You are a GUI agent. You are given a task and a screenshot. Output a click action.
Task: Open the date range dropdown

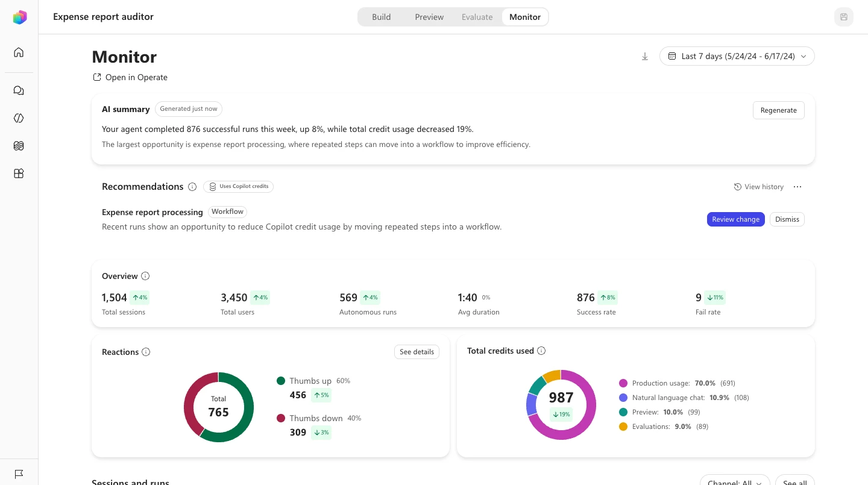click(737, 56)
